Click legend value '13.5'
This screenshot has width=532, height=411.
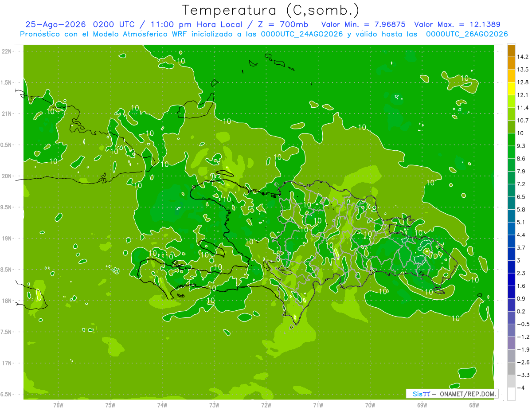523,70
